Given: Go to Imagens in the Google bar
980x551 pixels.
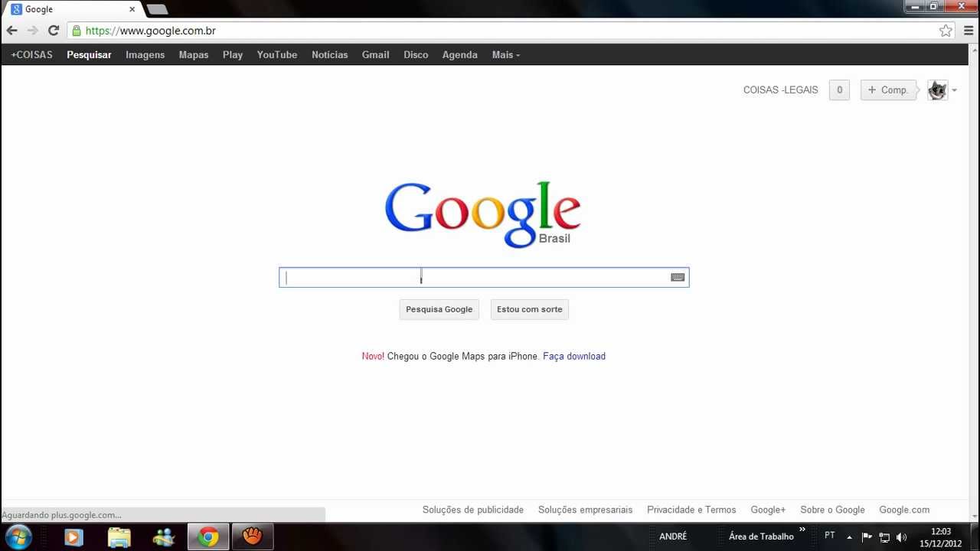Looking at the screenshot, I should tap(145, 55).
